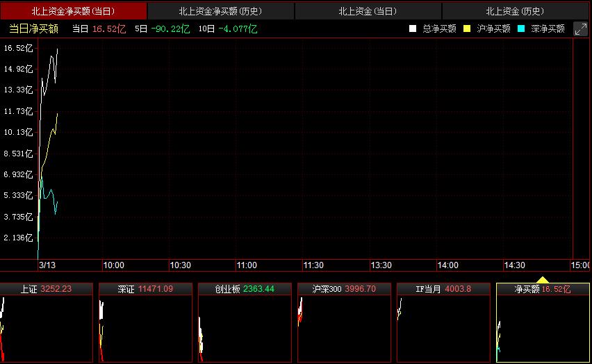Click the 11:30 time axis label
Image resolution: width=592 pixels, height=364 pixels.
[313, 265]
